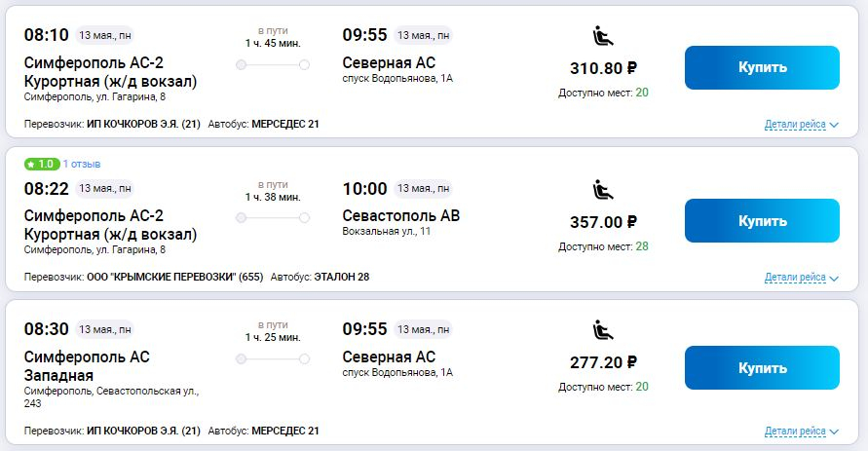Click seat icon on 357.00 ₽ trip

[603, 191]
